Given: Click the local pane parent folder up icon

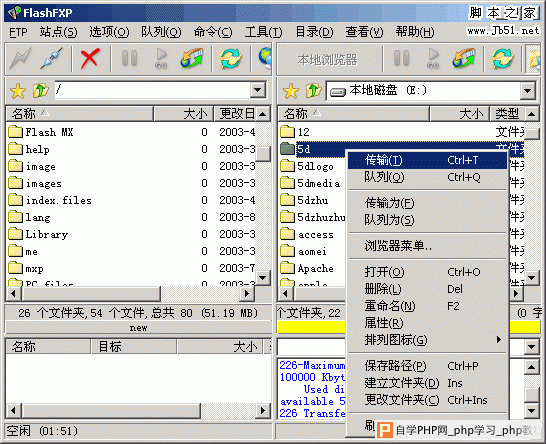Looking at the screenshot, I should click(313, 91).
